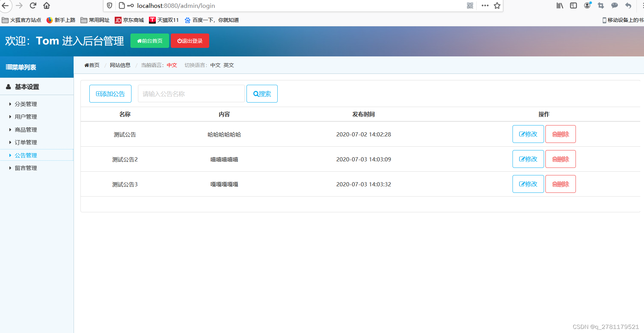Click the browser forward arrow
Screen dimensions: 644x333
point(19,5)
